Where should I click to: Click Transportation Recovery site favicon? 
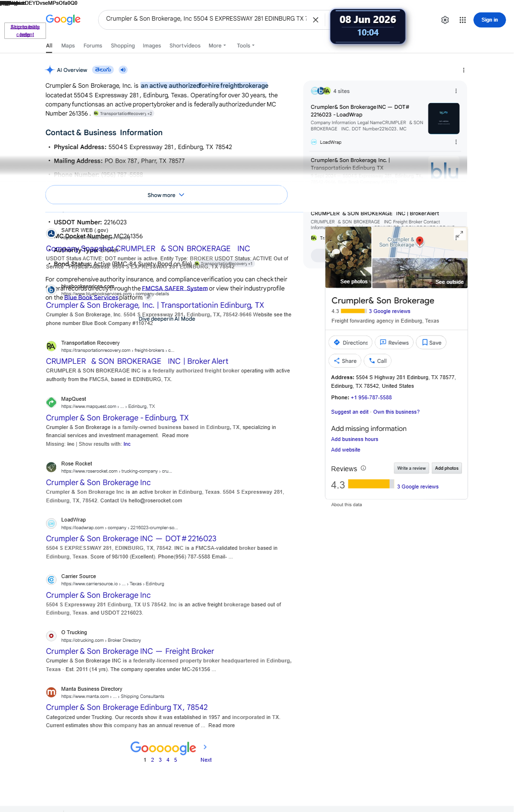point(51,346)
